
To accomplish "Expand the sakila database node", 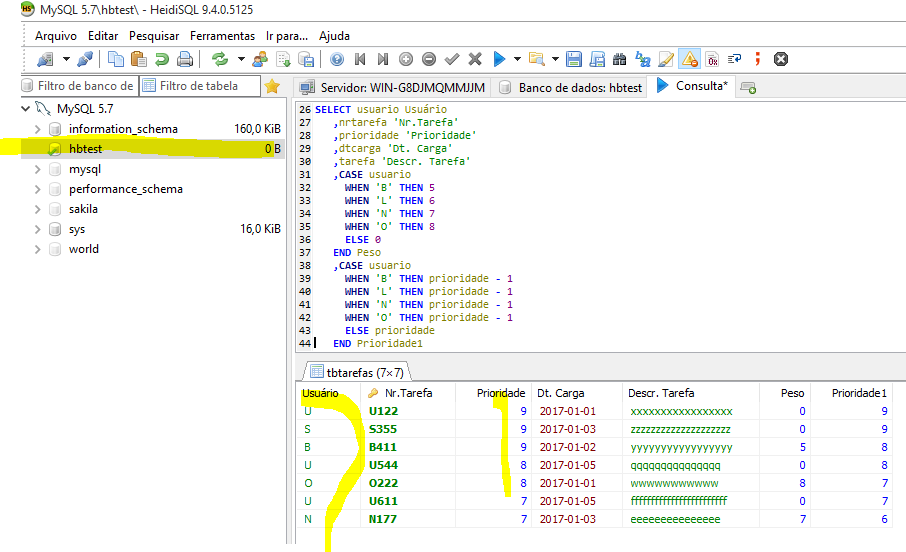I will 37,209.
